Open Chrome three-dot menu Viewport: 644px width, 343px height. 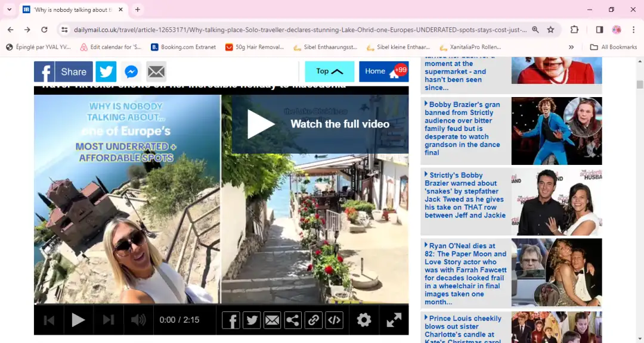pos(633,30)
